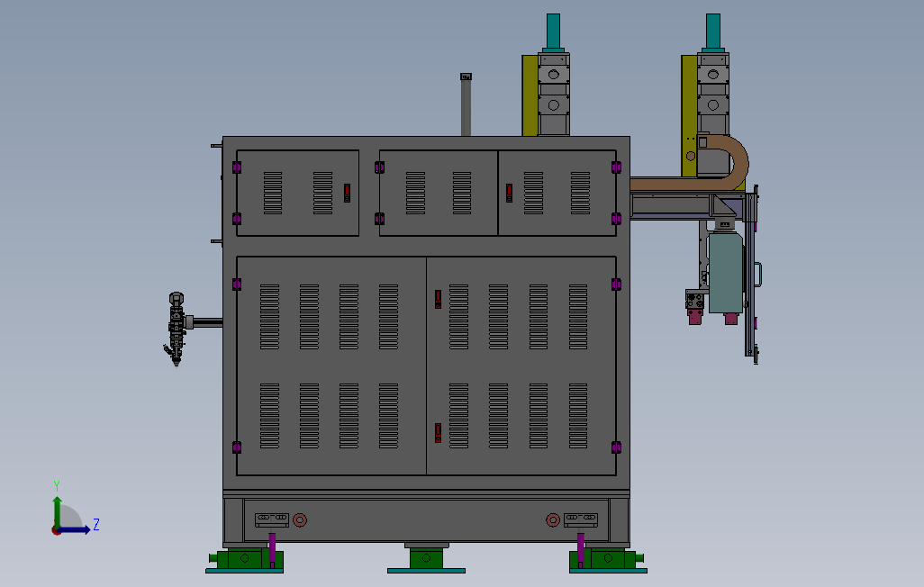
Task: Select the large lower-left cabinet door
Action: (x=331, y=366)
